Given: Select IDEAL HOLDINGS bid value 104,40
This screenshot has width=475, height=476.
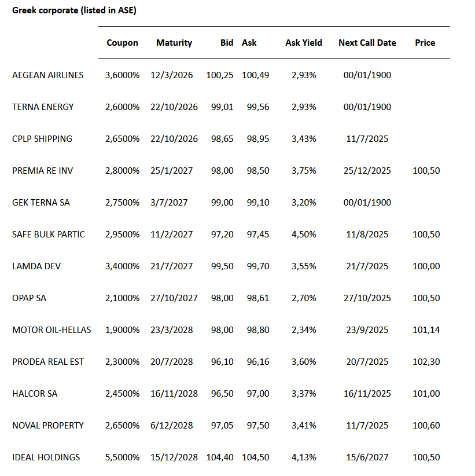Looking at the screenshot, I should coord(220,457).
